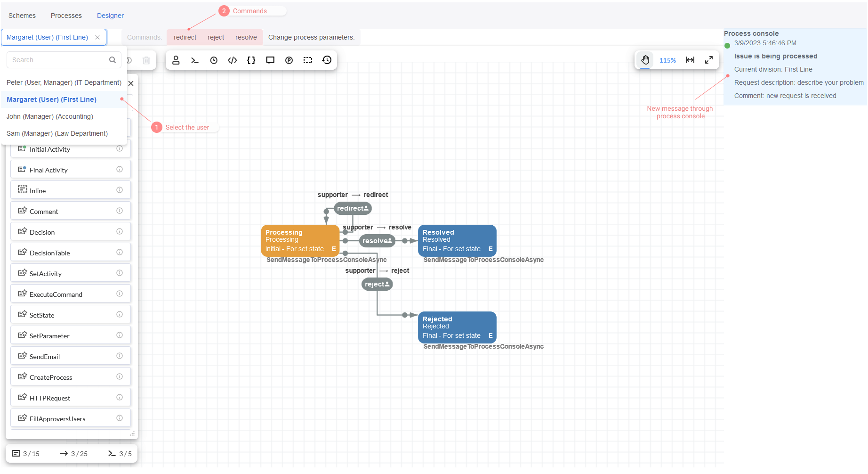Show info for HTTPRequest element
Viewport: 868px width, 474px height.
click(120, 397)
